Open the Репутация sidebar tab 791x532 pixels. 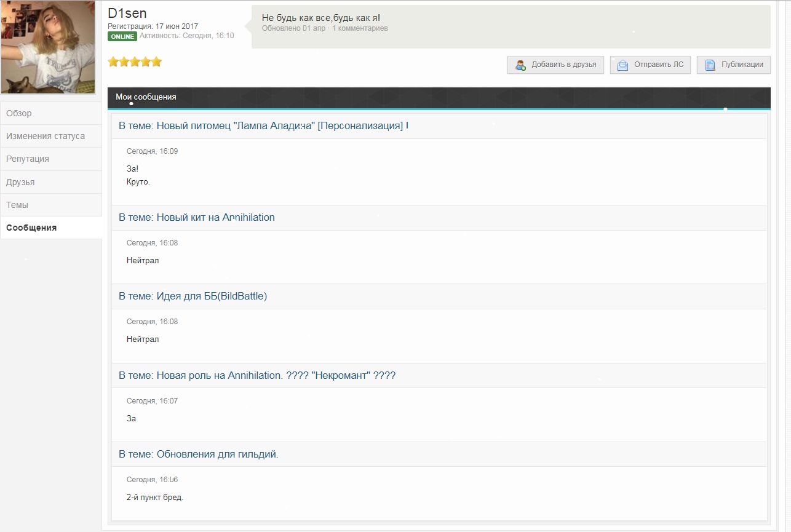coord(51,159)
